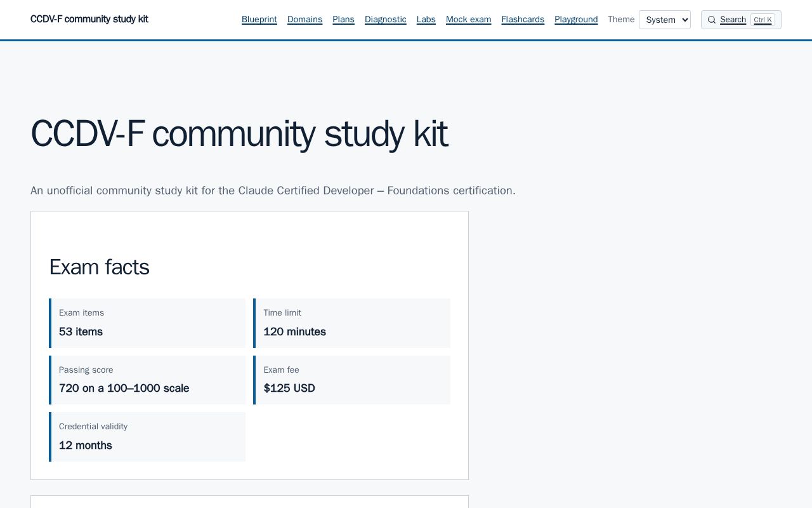
Task: Open the Playground link
Action: pos(576,20)
